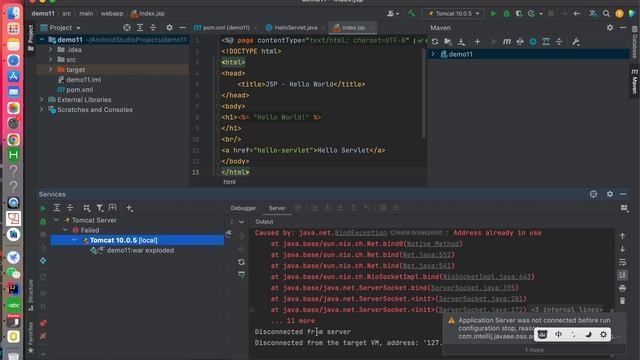Open Net.java:552 stack trace link
The image size is (640, 360).
tap(427, 255)
